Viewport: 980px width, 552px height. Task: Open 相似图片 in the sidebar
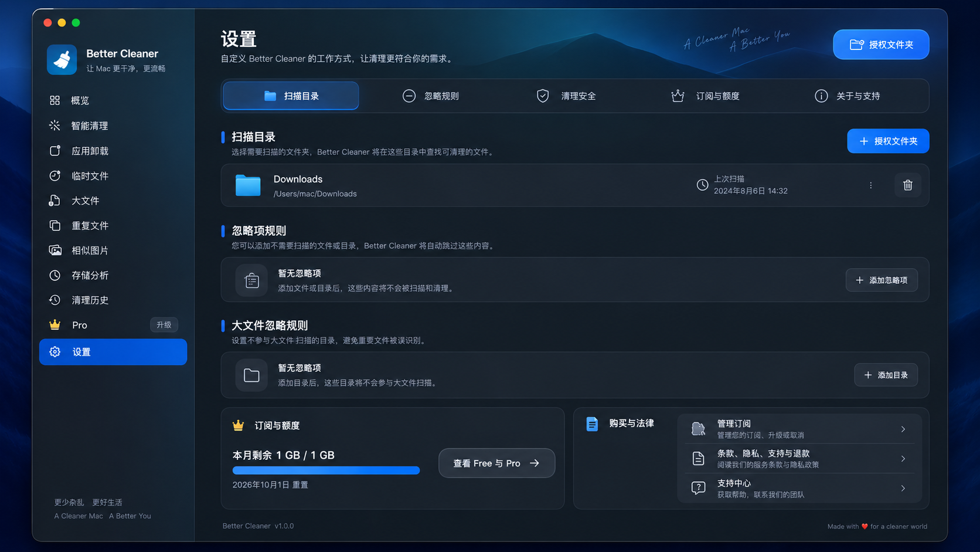pyautogui.click(x=113, y=250)
